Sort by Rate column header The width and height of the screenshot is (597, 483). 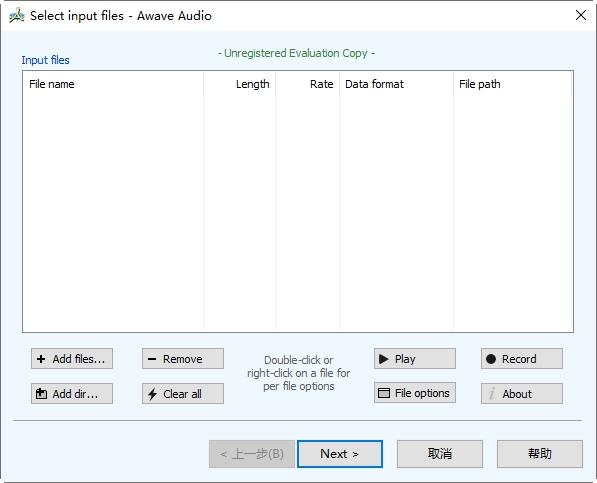click(x=308, y=84)
